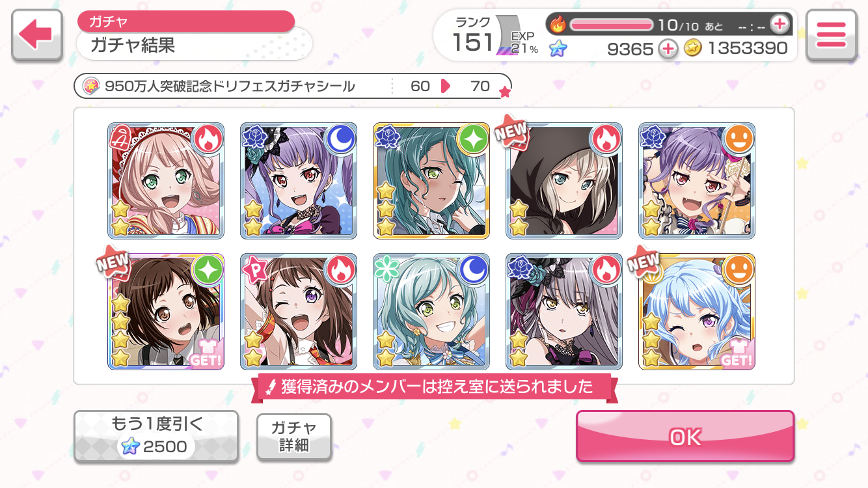The image size is (868, 488).
Task: Pull again for 2500 stars
Action: [156, 437]
